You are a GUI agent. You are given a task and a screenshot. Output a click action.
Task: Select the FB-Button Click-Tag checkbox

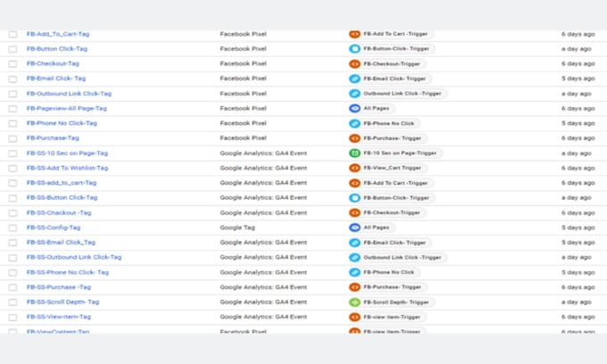point(12,49)
